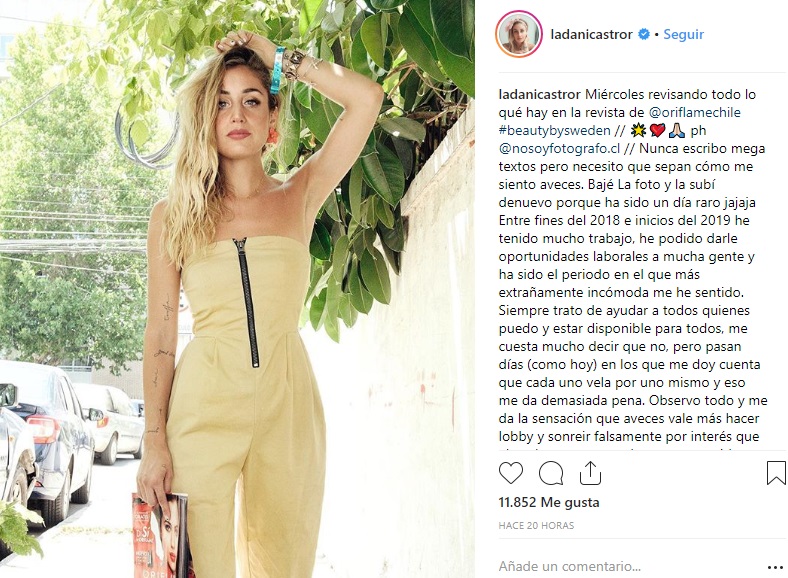Screen dimensions: 788x578
Task: Share the post using the share icon
Action: [590, 473]
